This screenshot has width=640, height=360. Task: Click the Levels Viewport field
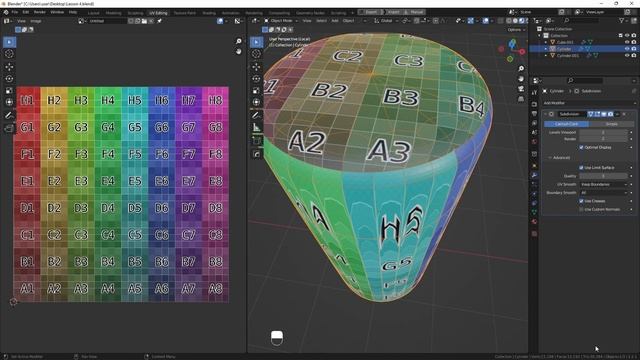pyautogui.click(x=603, y=132)
